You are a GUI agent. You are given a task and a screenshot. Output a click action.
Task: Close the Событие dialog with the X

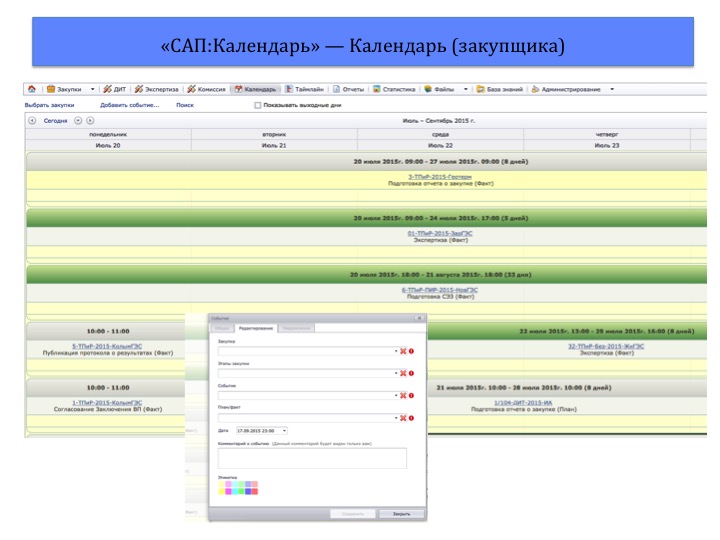418,318
